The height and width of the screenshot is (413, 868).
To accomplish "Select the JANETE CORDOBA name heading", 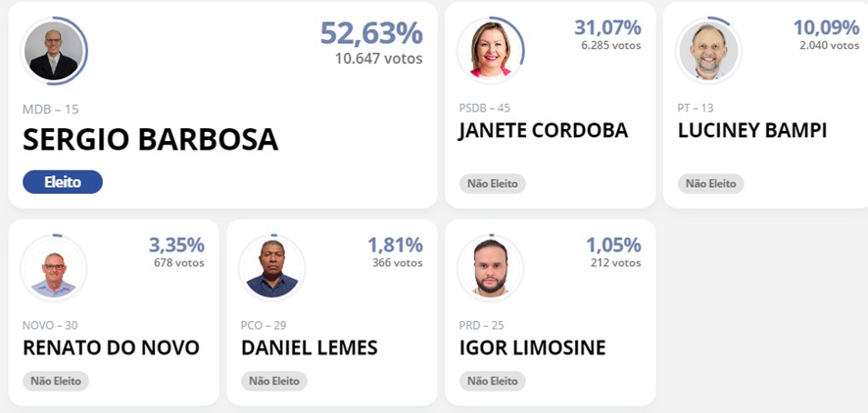I will [x=544, y=130].
